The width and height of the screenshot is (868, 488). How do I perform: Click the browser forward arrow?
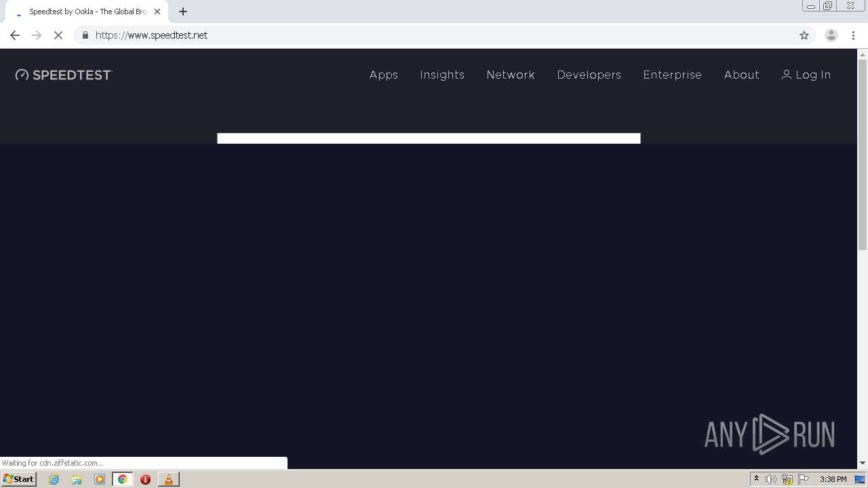37,35
